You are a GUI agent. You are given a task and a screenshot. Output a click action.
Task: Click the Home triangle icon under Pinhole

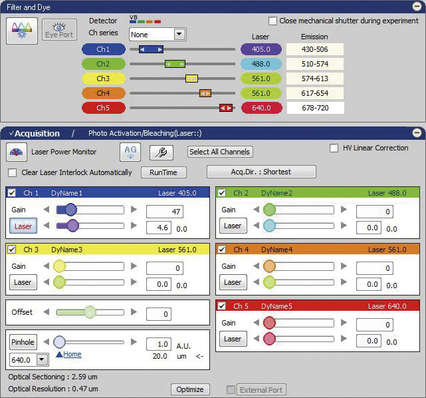59,354
